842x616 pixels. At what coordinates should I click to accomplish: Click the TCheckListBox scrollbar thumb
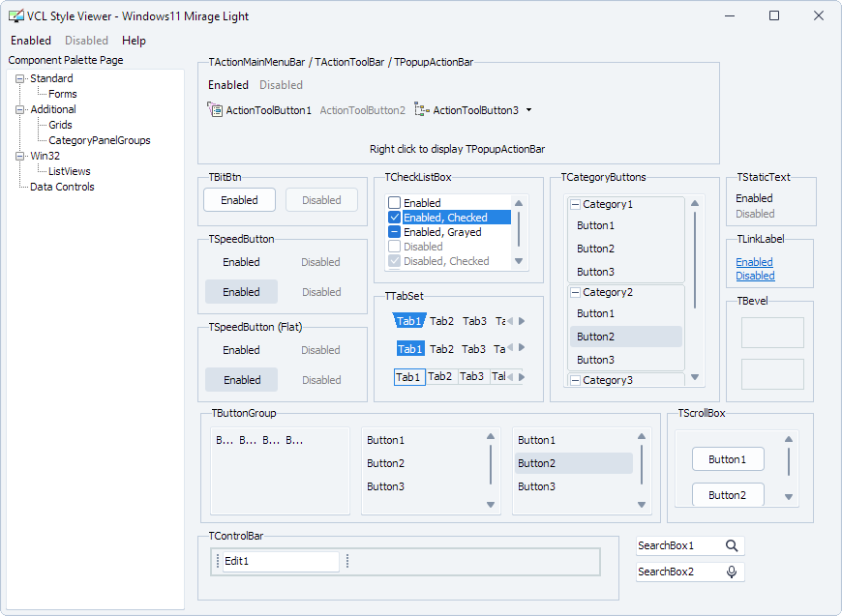(x=519, y=229)
